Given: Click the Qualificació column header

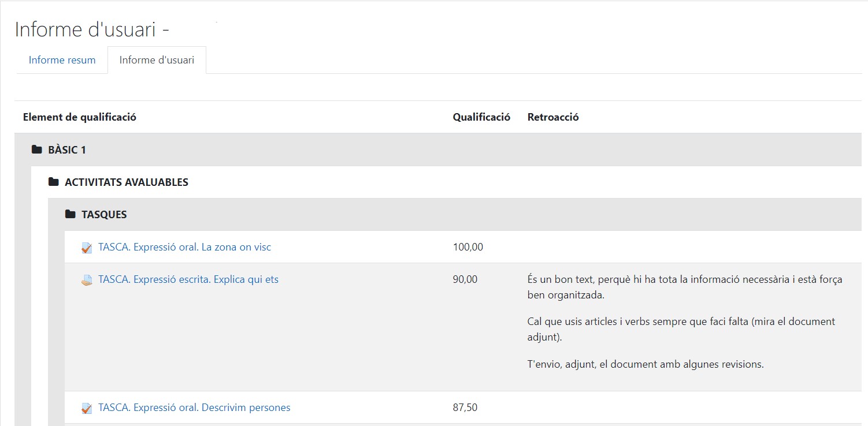Looking at the screenshot, I should 481,117.
